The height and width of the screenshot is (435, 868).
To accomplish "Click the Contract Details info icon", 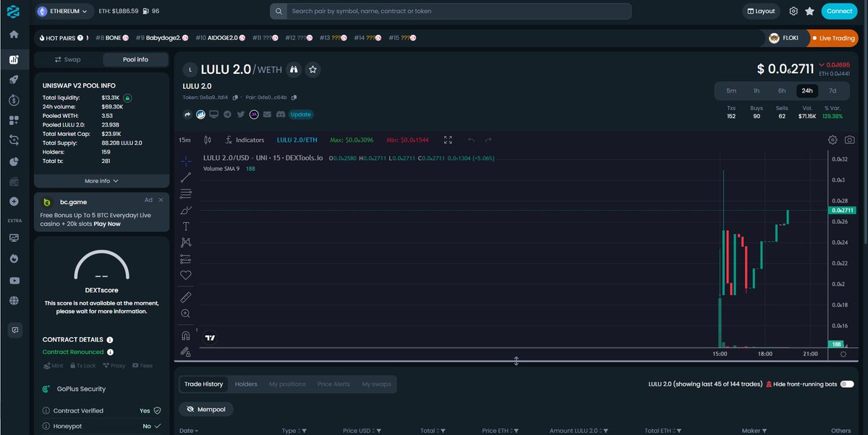I will (110, 339).
